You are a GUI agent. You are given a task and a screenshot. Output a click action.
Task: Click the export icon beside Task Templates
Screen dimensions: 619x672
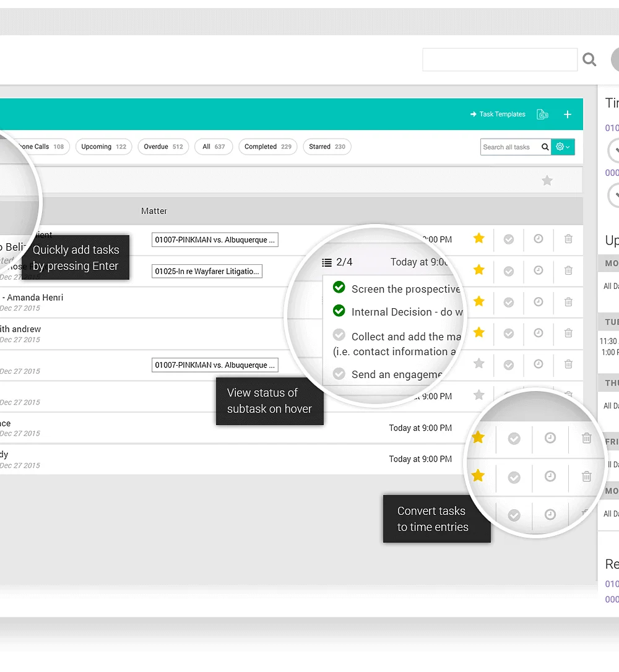[542, 114]
